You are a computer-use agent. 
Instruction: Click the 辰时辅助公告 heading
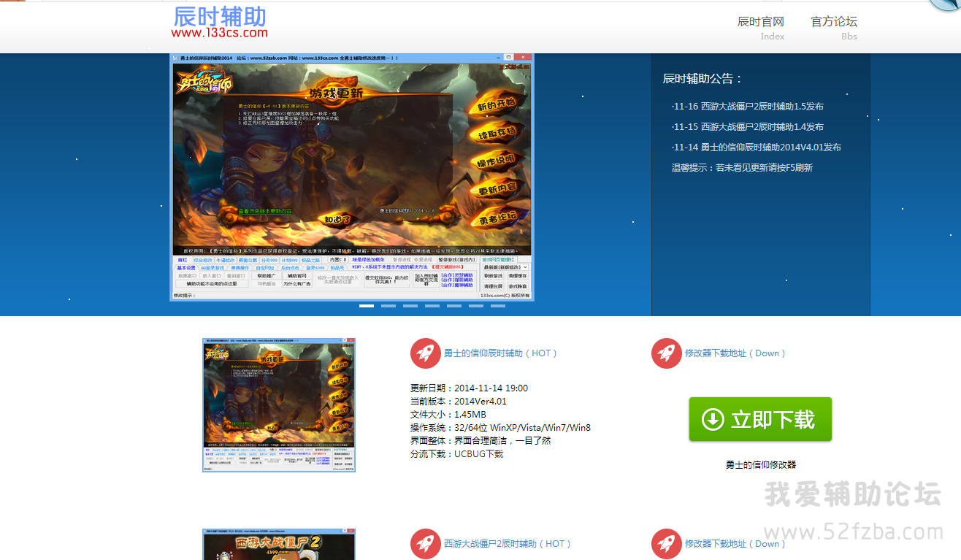(702, 79)
